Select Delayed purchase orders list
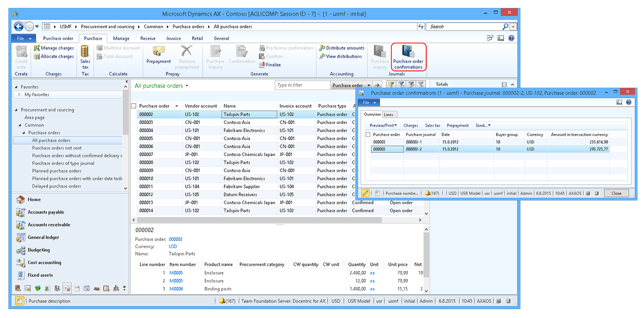The width and height of the screenshot is (644, 318). (x=56, y=186)
